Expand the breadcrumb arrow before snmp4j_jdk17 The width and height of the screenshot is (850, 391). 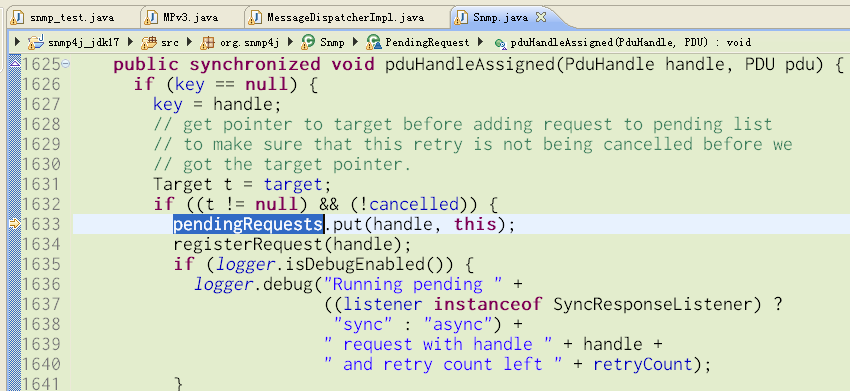click(x=17, y=41)
